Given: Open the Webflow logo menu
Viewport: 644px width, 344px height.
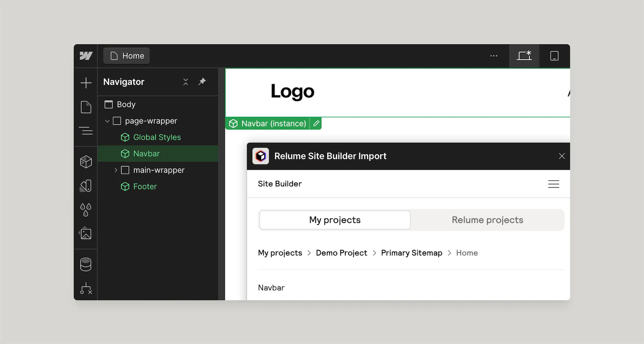Looking at the screenshot, I should tap(86, 56).
